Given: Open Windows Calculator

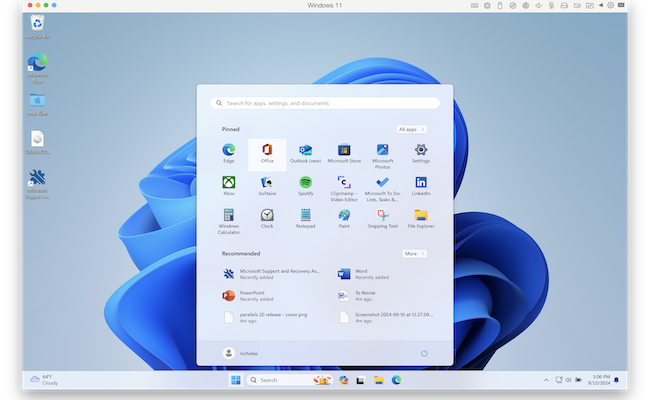Looking at the screenshot, I should 229,221.
